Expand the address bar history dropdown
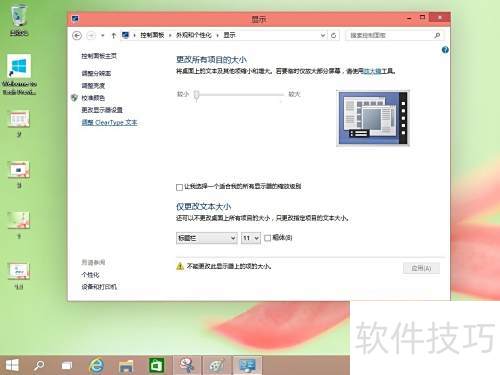Viewport: 500px width, 375px height. (x=323, y=35)
